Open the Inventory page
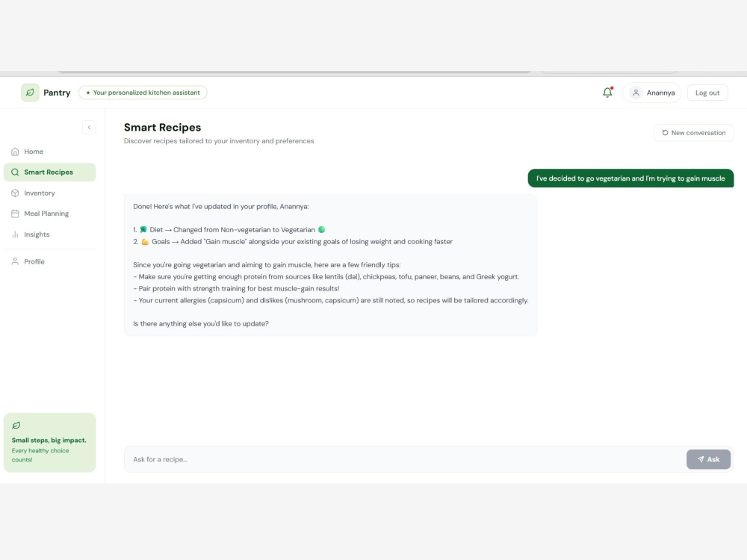 (49, 193)
